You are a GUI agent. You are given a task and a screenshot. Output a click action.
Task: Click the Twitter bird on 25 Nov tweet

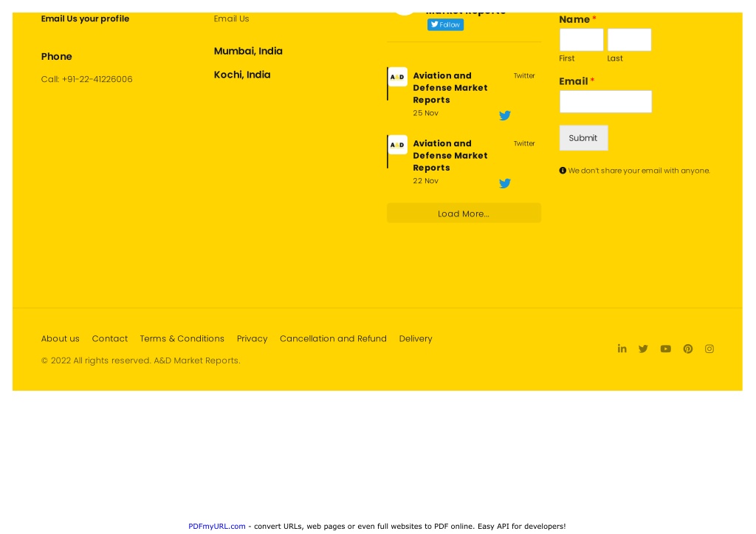click(505, 115)
